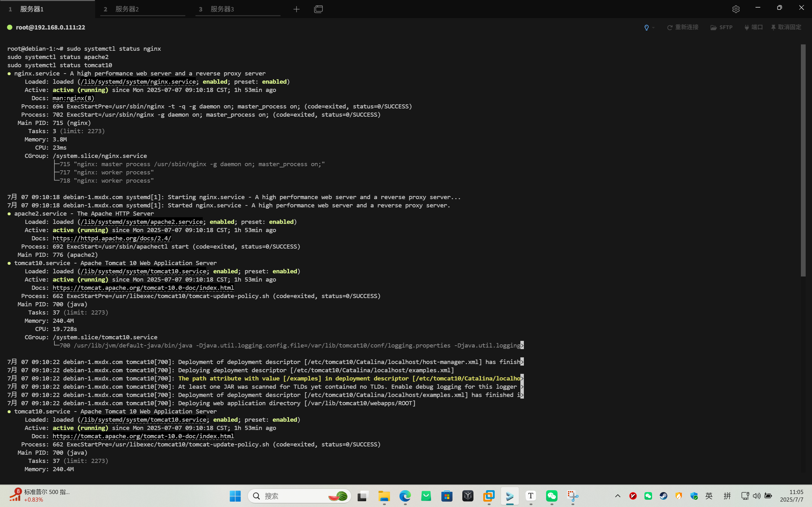Viewport: 812px width, 507px height.
Task: Switch to the 服务器3 tab
Action: 238,9
